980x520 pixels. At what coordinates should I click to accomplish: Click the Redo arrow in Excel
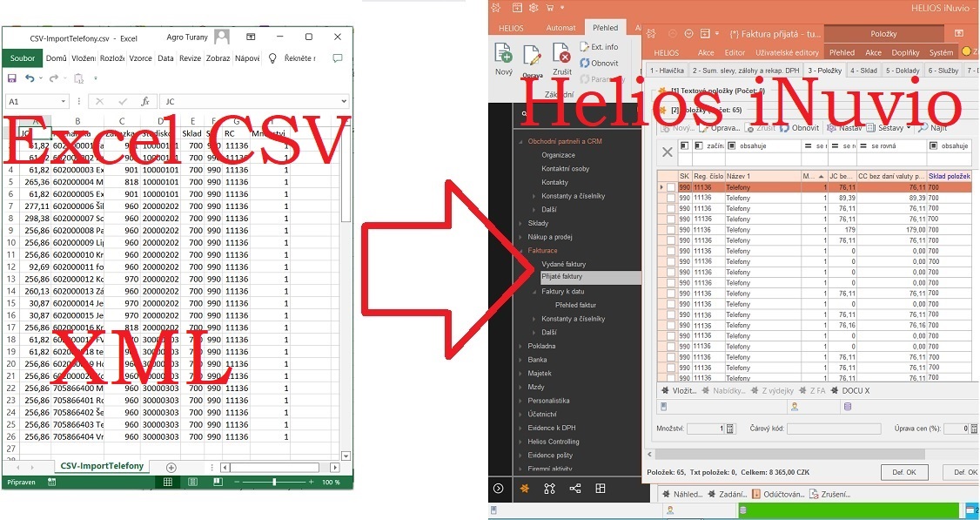click(54, 78)
